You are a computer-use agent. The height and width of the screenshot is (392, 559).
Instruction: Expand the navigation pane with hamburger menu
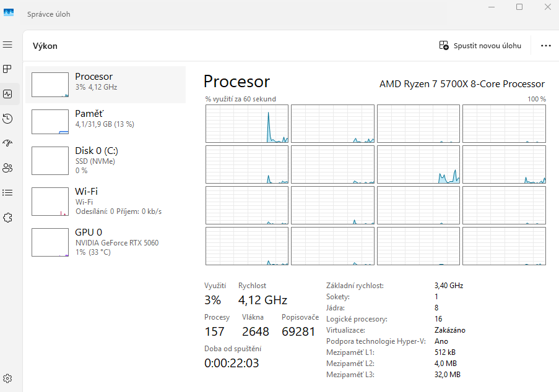(x=8, y=44)
